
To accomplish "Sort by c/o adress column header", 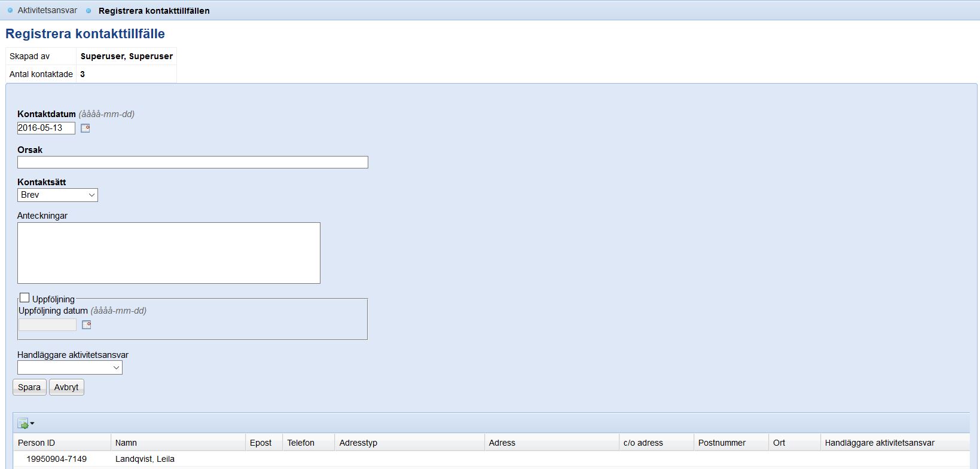I will click(657, 443).
